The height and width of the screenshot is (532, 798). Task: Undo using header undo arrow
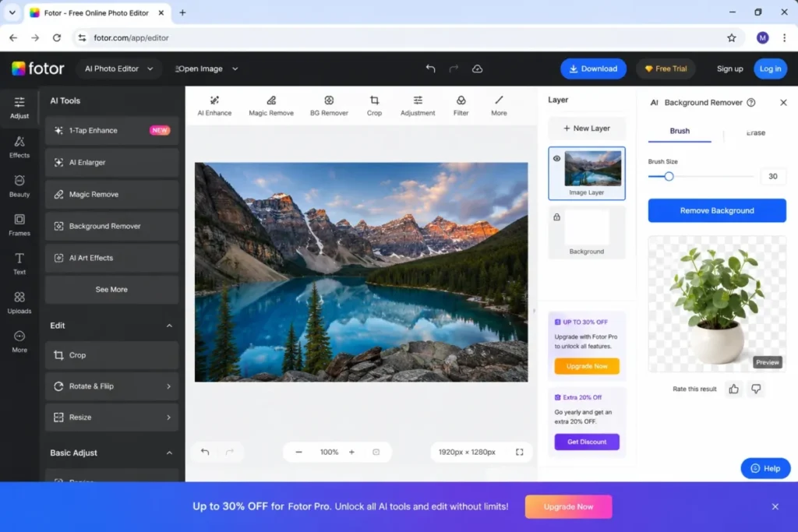pyautogui.click(x=430, y=69)
